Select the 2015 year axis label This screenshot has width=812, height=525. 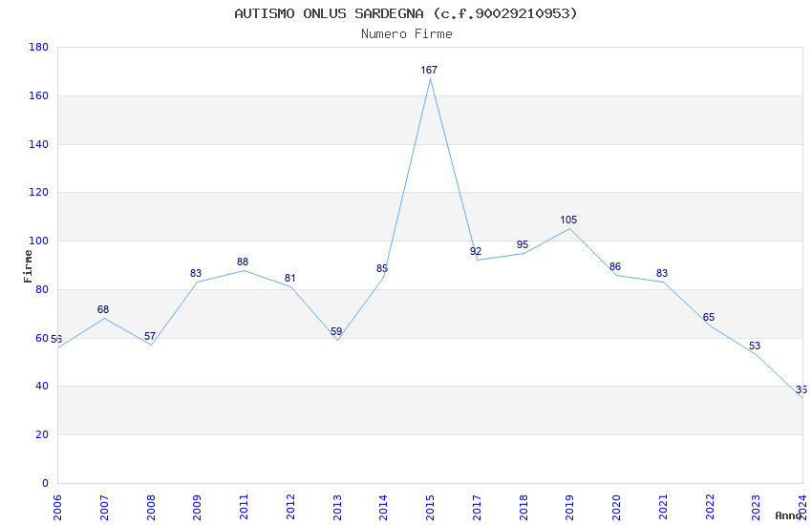pos(430,508)
